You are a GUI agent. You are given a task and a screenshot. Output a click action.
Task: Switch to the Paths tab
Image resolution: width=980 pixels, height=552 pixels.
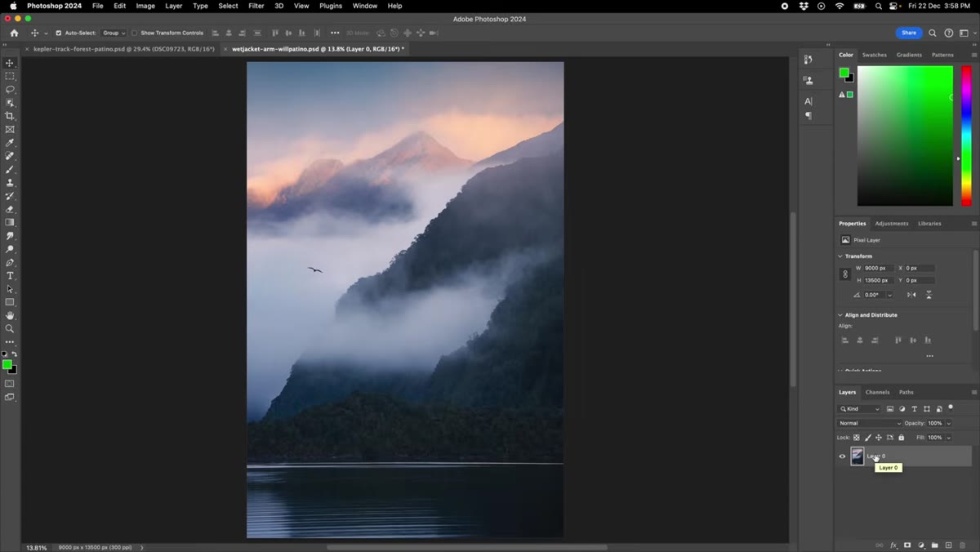[x=906, y=392]
